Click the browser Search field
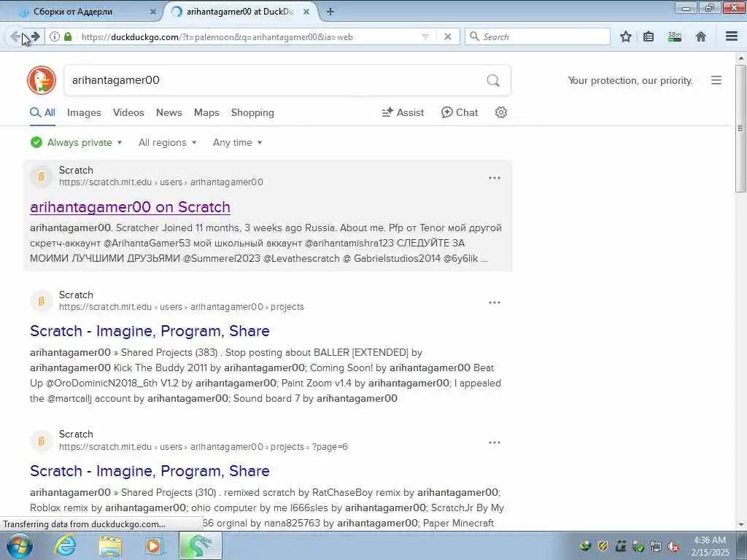Screen dimensions: 747x560 538,36
